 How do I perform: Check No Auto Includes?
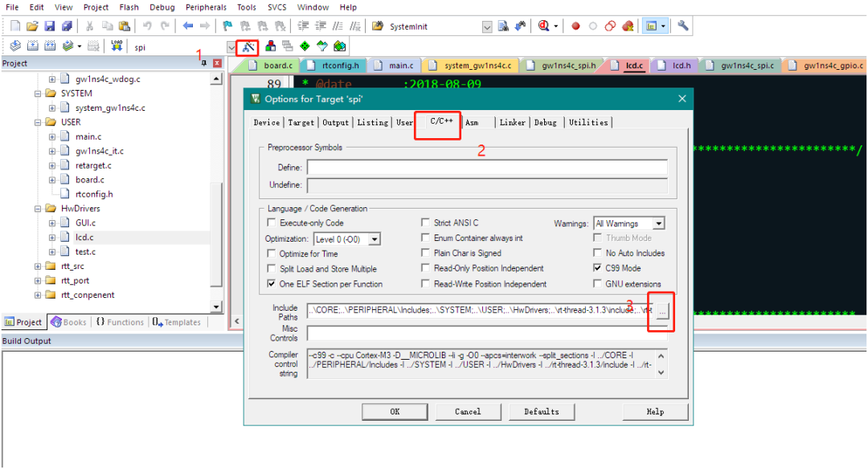(x=597, y=253)
